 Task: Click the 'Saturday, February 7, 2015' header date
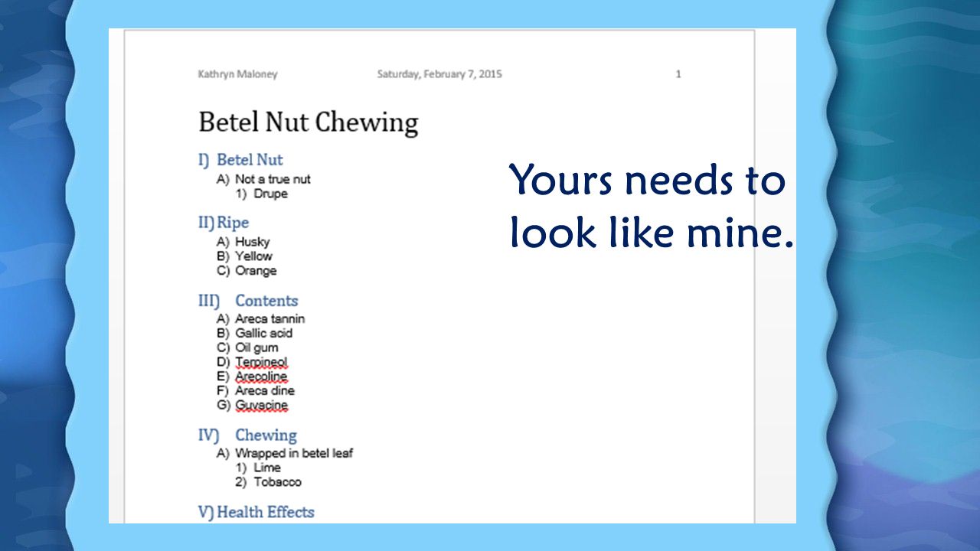tap(439, 74)
